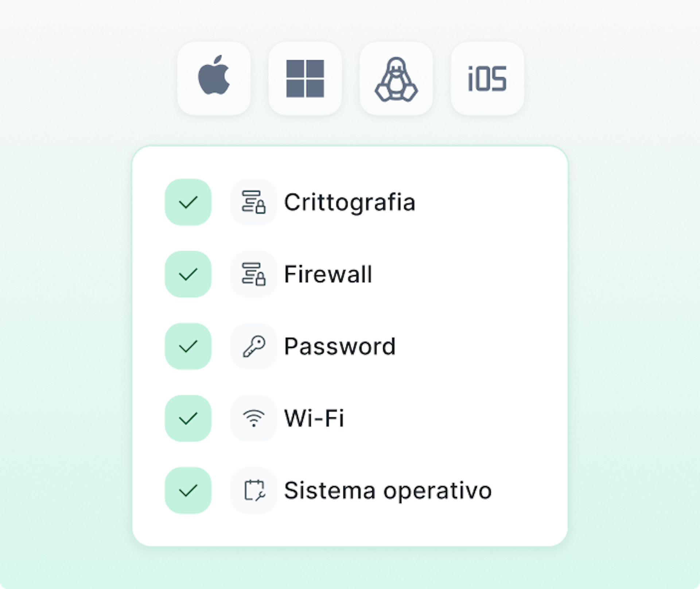
Task: Click the Password key icon
Action: tap(254, 346)
